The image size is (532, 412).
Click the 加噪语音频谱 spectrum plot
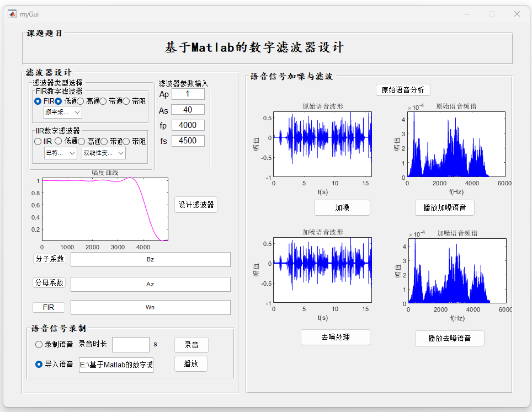click(457, 271)
